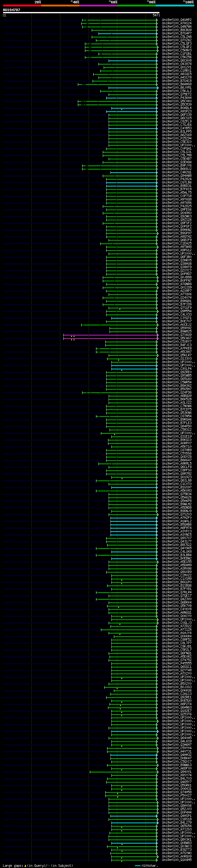Select the UniRef100_P43644 label
Screen dimensions: 197x868
point(176,98)
